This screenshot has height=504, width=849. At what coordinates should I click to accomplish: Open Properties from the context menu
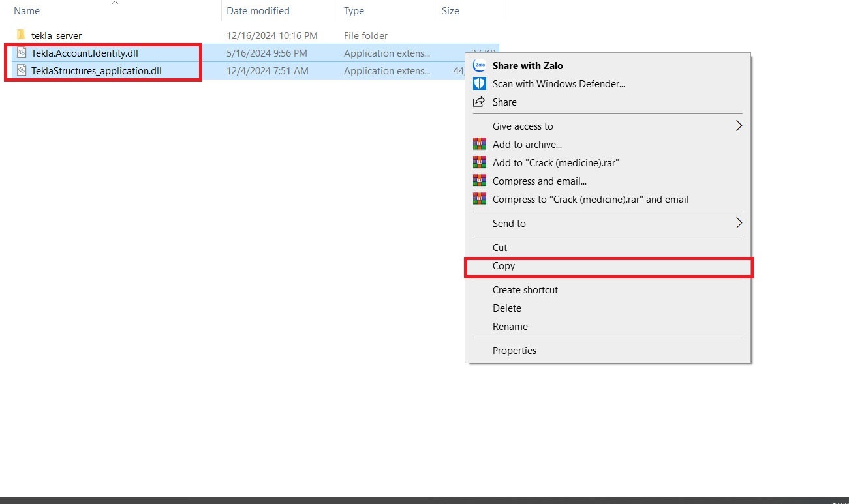pos(514,351)
